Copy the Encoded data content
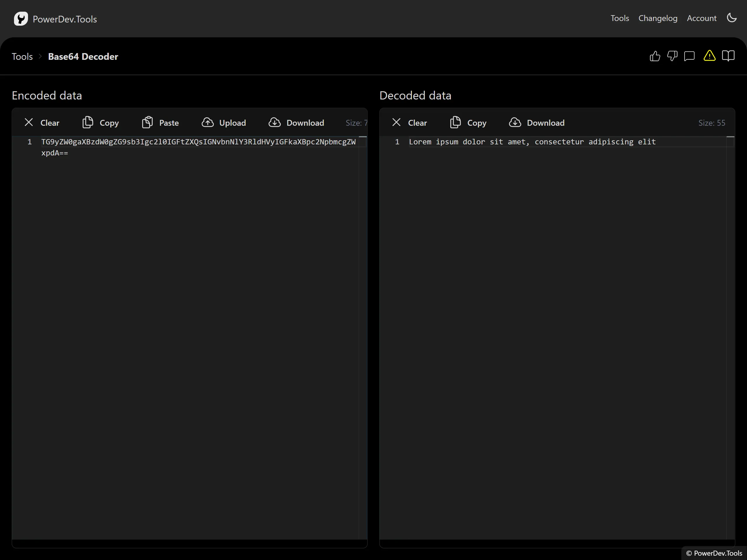The height and width of the screenshot is (560, 747). tap(101, 123)
